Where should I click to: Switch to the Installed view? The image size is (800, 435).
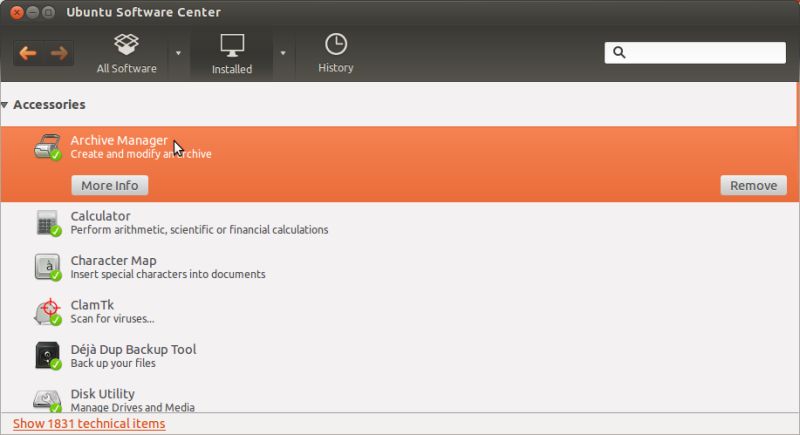coord(232,54)
